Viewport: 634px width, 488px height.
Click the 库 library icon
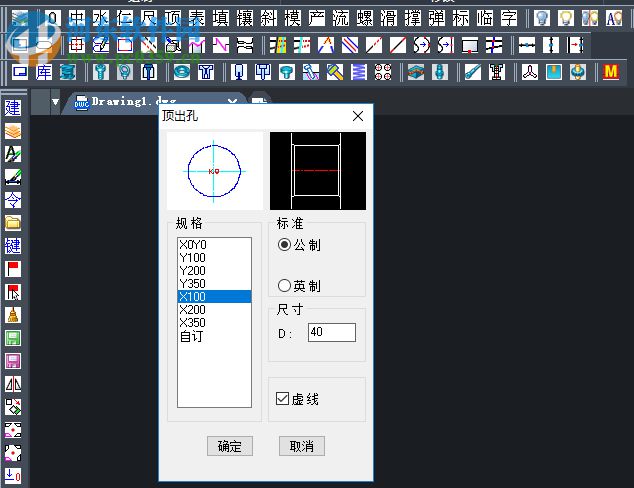(x=44, y=72)
